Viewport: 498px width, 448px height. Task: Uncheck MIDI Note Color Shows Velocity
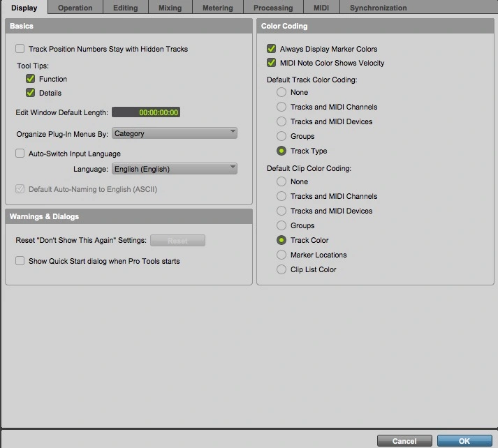(271, 63)
